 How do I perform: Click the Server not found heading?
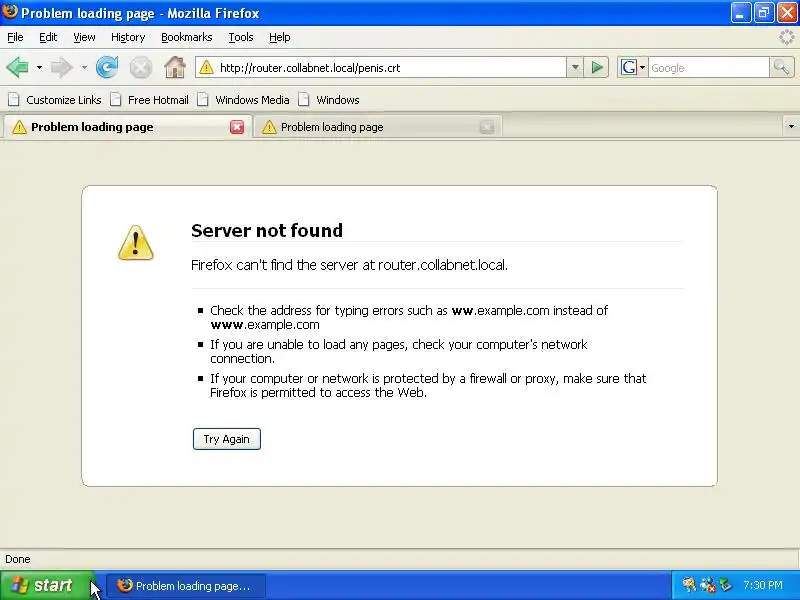click(x=267, y=231)
